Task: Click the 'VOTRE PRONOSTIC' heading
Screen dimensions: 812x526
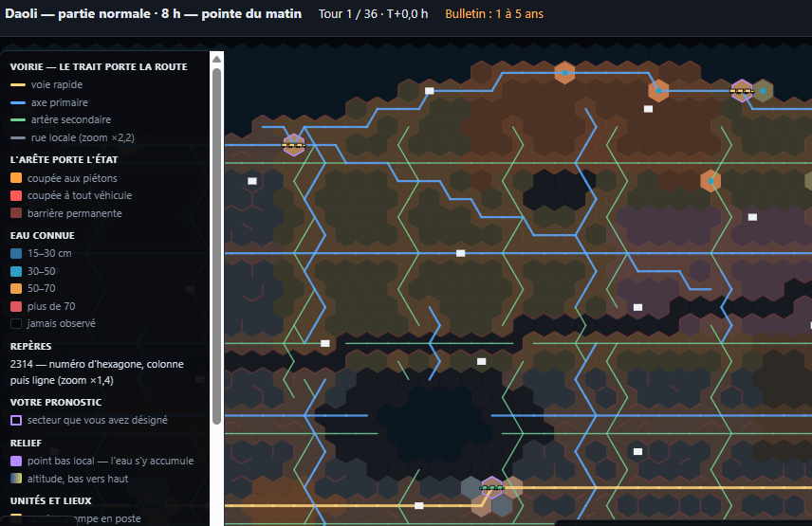Action: 56,402
